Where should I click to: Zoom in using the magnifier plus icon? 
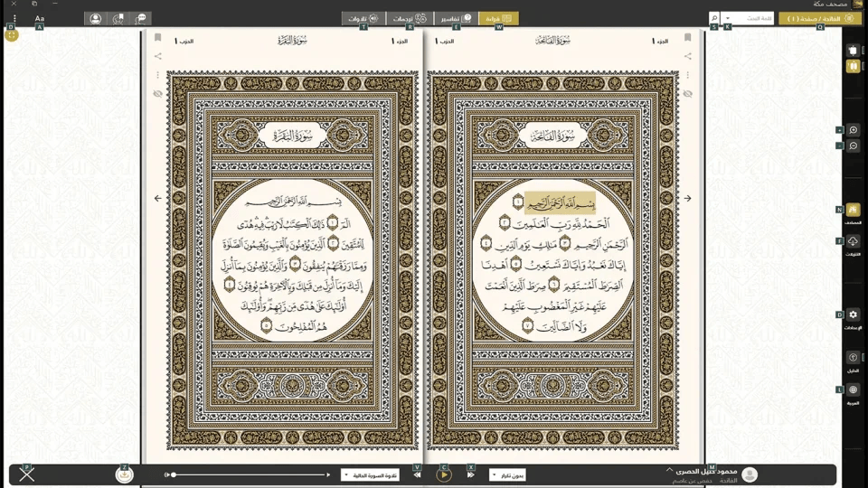coord(854,130)
